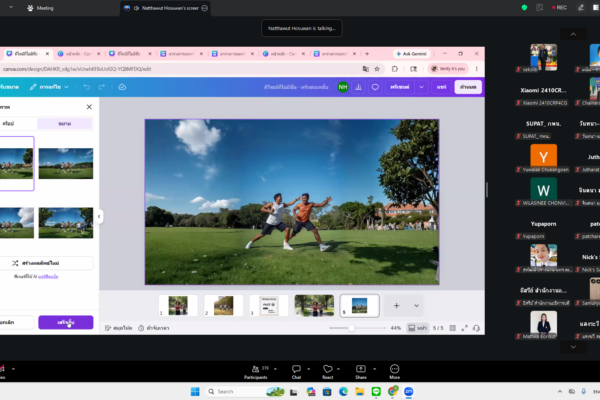
Task: Click the translate page icon in address bar
Action: click(366, 69)
